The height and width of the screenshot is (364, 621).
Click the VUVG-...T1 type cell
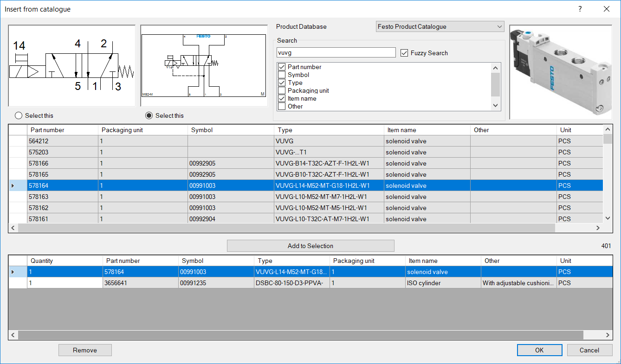tap(329, 152)
